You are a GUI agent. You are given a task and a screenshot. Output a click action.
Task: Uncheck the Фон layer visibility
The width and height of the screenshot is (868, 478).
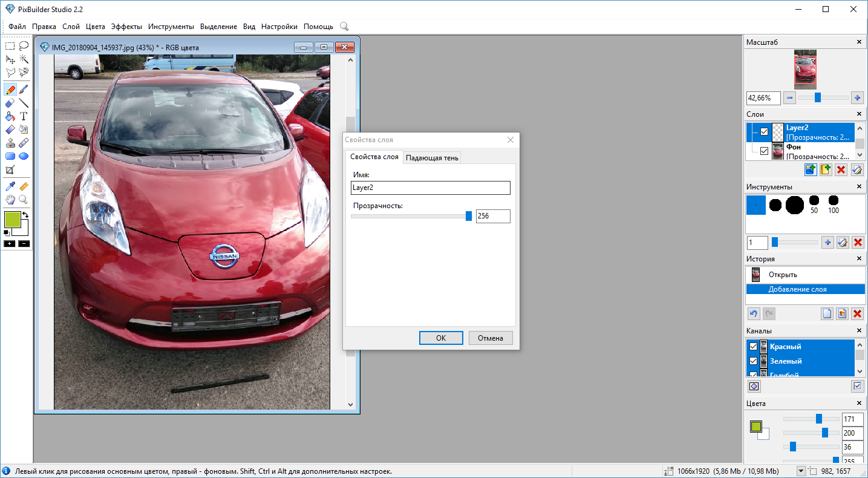(x=765, y=151)
